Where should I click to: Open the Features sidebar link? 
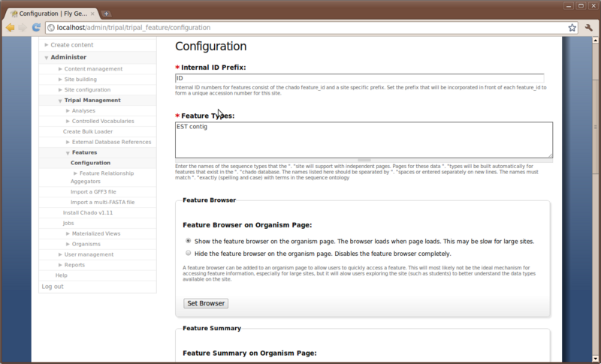point(84,152)
